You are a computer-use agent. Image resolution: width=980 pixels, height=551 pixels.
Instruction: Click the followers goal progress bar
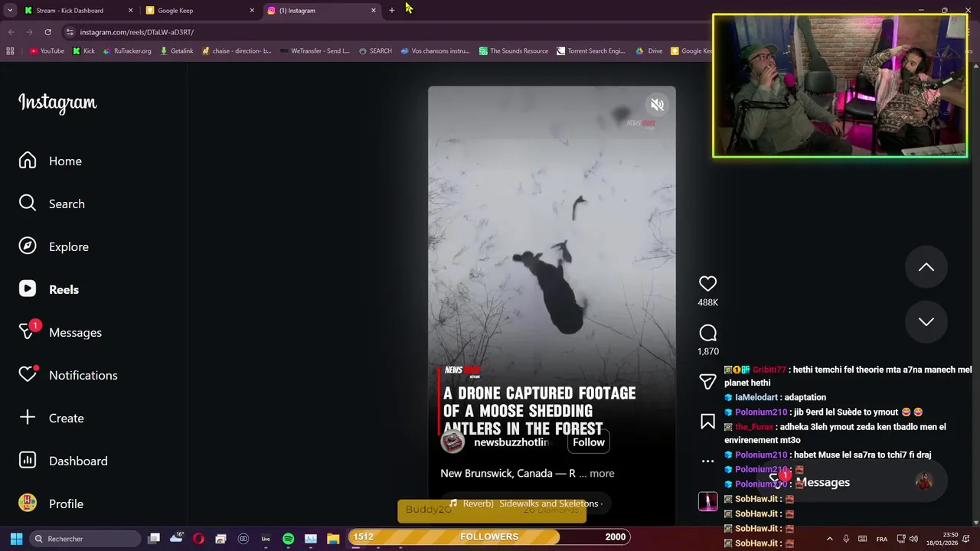point(489,537)
